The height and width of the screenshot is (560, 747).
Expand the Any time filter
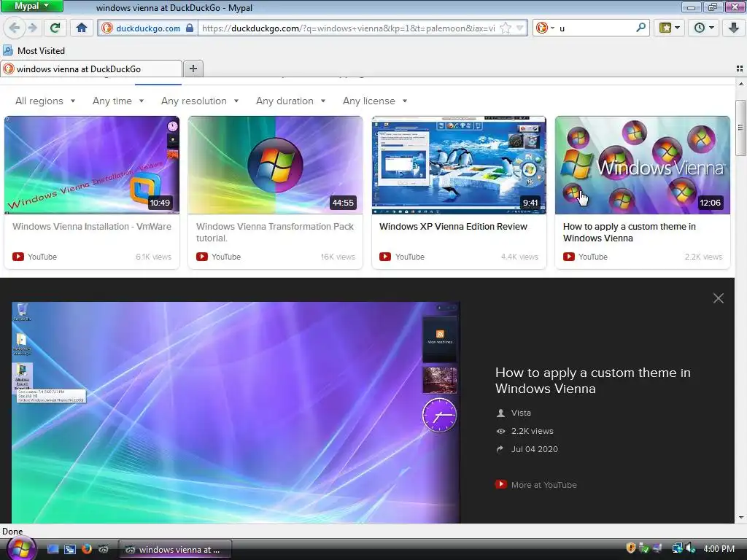(x=118, y=101)
